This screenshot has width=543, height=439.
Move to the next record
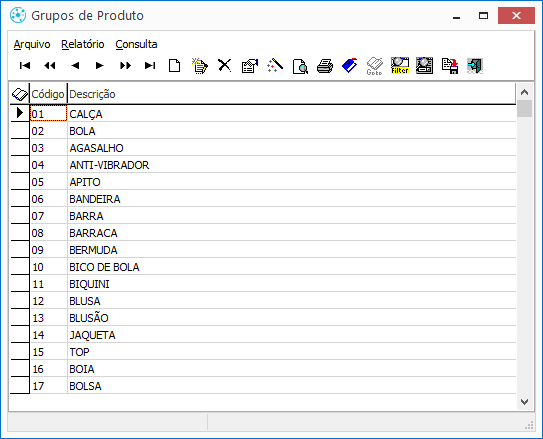pyautogui.click(x=100, y=65)
